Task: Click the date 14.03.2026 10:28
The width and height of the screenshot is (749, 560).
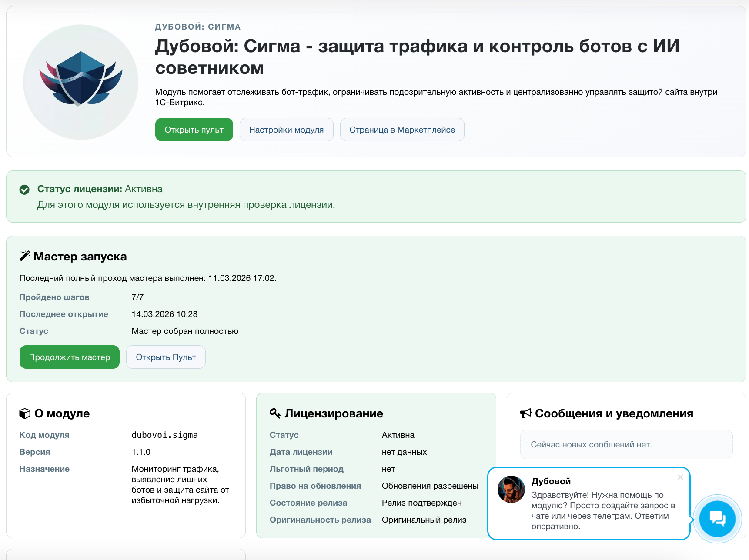Action: pyautogui.click(x=164, y=314)
